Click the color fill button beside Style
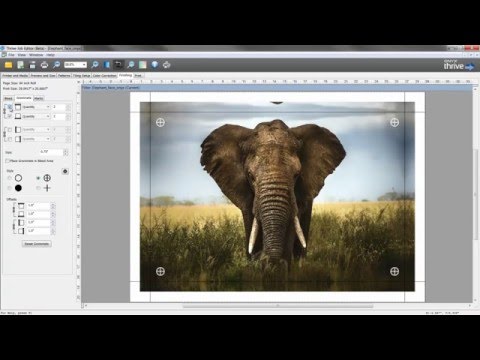 [x=65, y=171]
